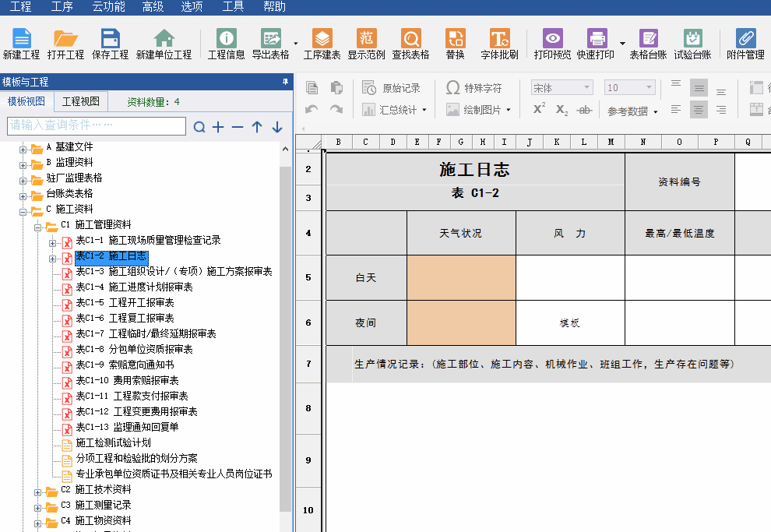771x532 pixels.
Task: Click the 特殊字符 button
Action: (474, 88)
